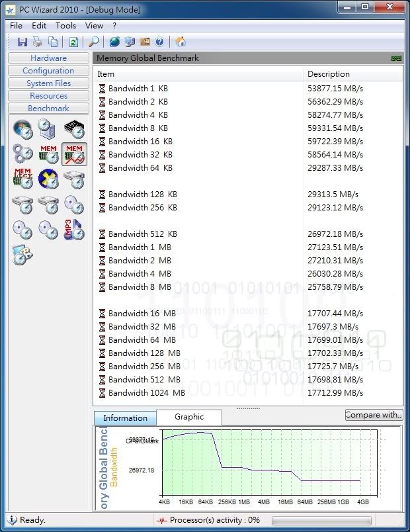Click the processor activity pulse icon

pos(162,520)
